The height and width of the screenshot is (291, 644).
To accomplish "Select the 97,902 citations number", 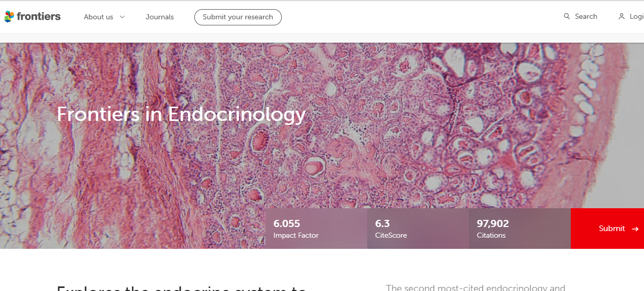I will pyautogui.click(x=493, y=223).
